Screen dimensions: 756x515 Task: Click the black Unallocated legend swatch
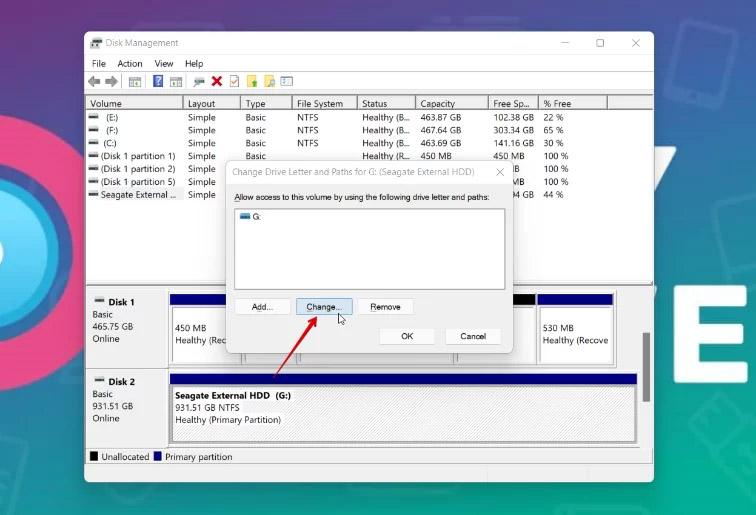pyautogui.click(x=94, y=456)
